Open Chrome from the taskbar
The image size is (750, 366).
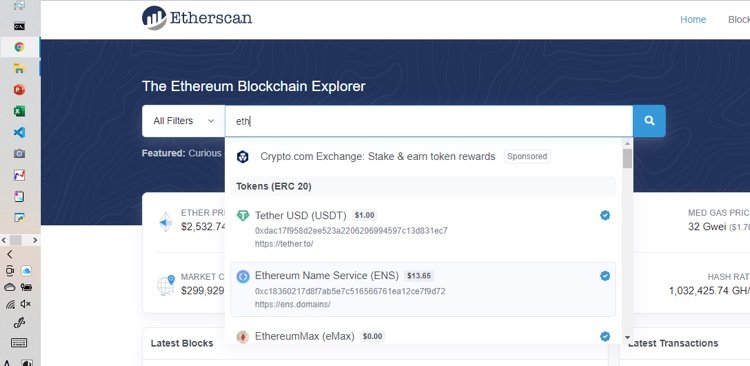(x=19, y=47)
